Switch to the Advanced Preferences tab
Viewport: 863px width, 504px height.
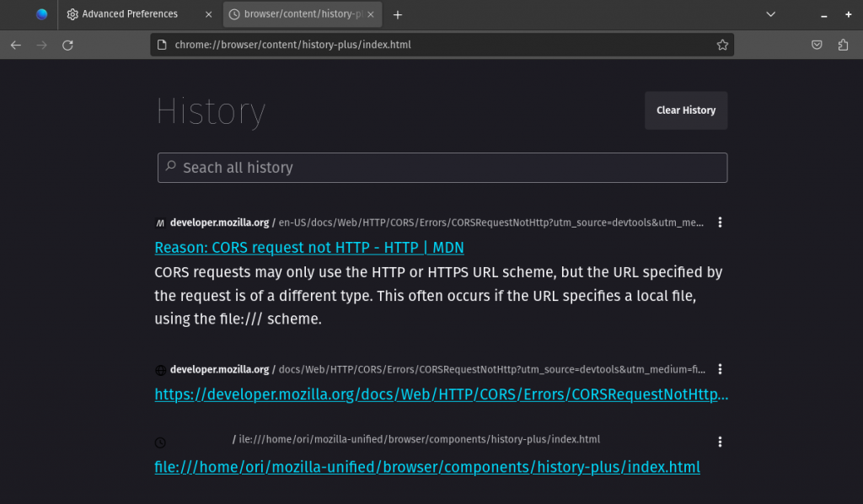(x=140, y=14)
